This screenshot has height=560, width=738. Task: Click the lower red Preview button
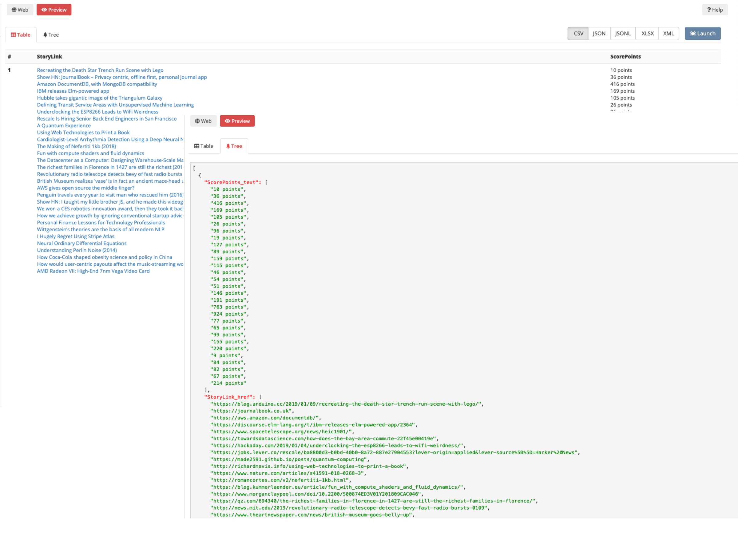point(237,121)
